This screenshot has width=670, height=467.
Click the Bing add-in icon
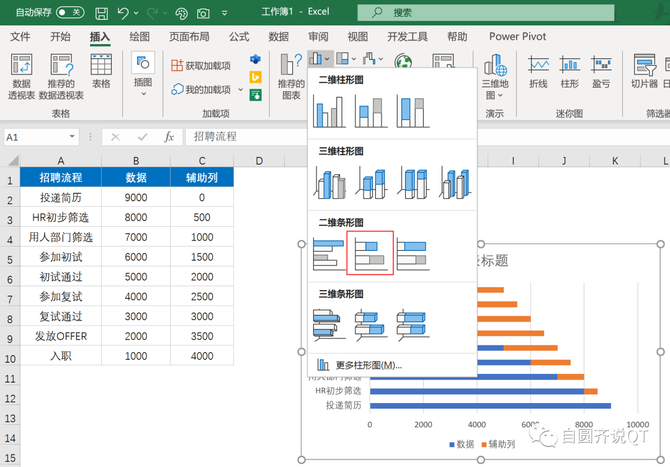coord(256,77)
